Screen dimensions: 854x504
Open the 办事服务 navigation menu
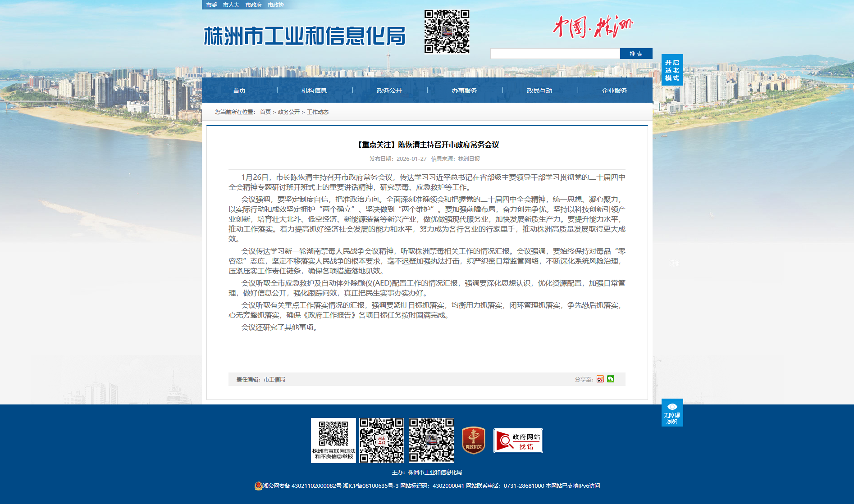pos(464,91)
